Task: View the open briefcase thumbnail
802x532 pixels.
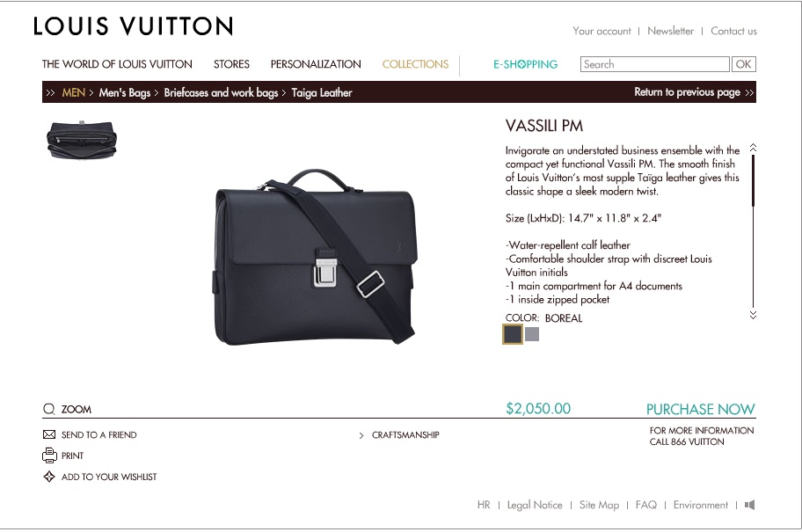Action: pos(82,139)
